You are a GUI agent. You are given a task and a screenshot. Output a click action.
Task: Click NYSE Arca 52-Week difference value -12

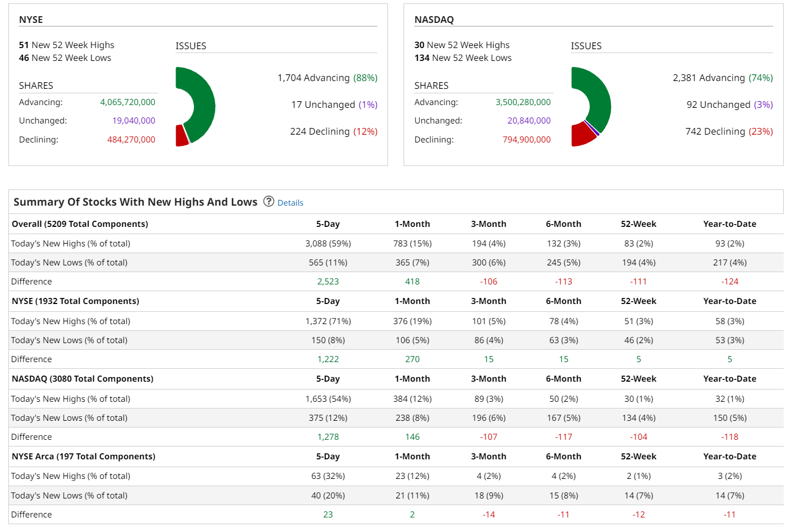click(x=639, y=515)
